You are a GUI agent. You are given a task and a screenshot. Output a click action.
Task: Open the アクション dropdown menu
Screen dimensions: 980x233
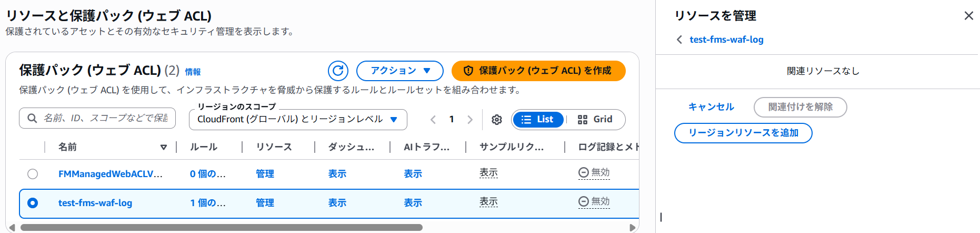pos(400,71)
